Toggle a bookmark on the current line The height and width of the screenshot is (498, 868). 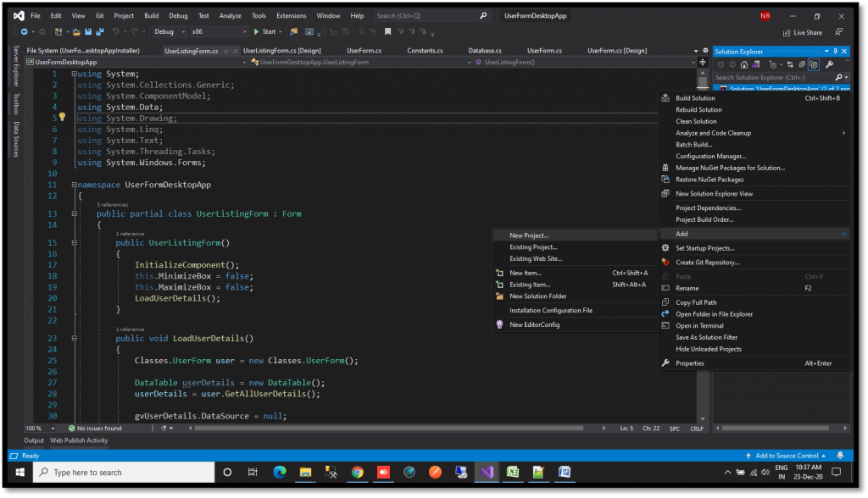click(388, 32)
